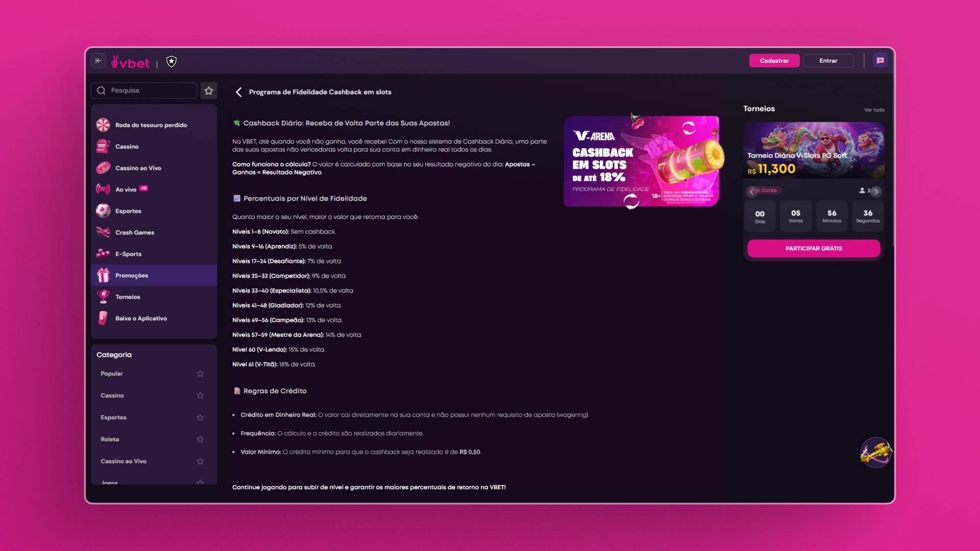Favorite the Popular category with its star
The height and width of the screenshot is (551, 980).
(200, 374)
